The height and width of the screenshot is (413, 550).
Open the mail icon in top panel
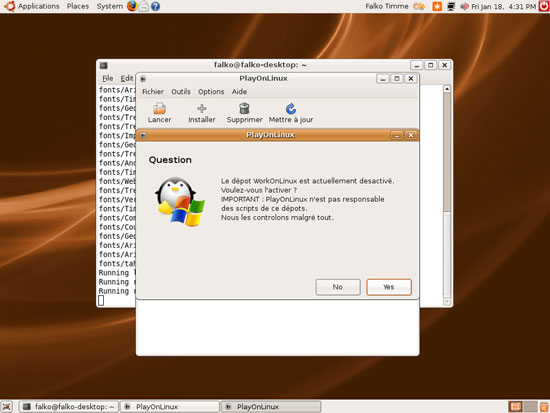[x=143, y=6]
